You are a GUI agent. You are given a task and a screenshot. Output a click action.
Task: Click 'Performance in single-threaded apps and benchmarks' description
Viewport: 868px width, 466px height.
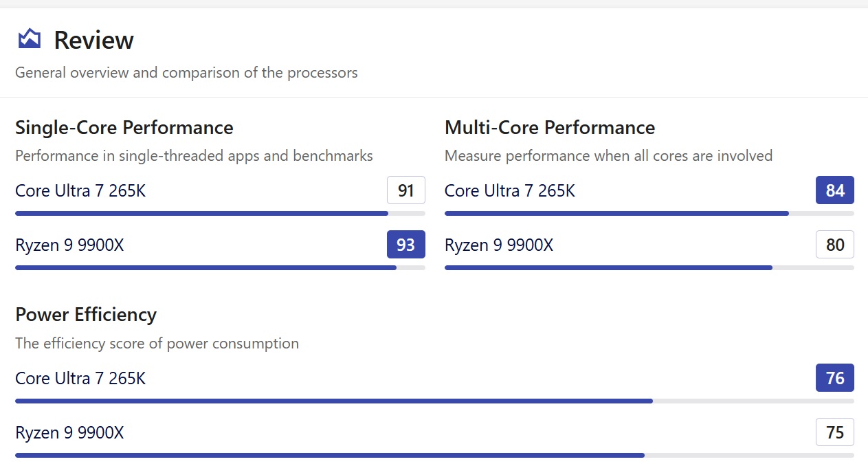[x=194, y=156]
